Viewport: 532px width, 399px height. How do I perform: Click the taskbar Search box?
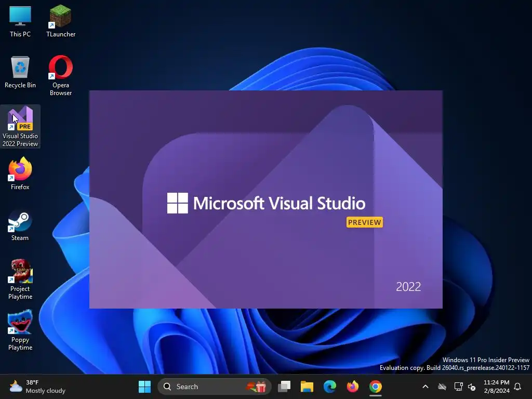tap(214, 387)
